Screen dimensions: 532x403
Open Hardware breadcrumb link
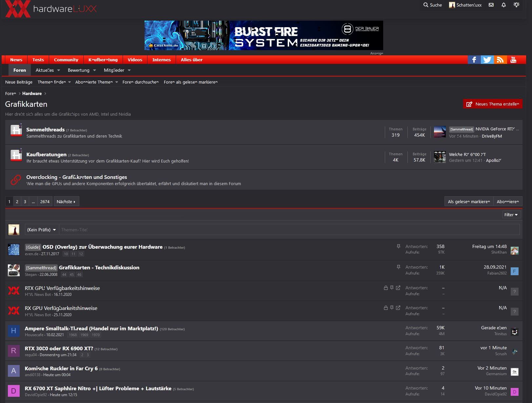(32, 93)
